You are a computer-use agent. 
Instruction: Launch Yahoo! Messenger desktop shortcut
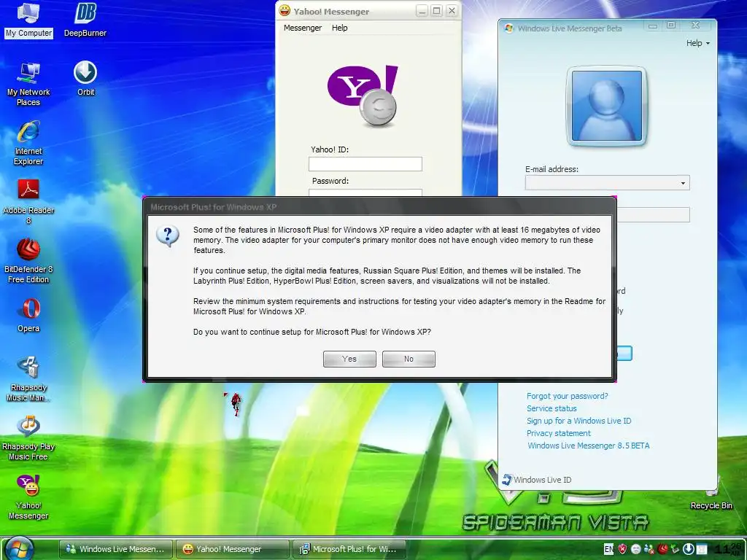28,497
